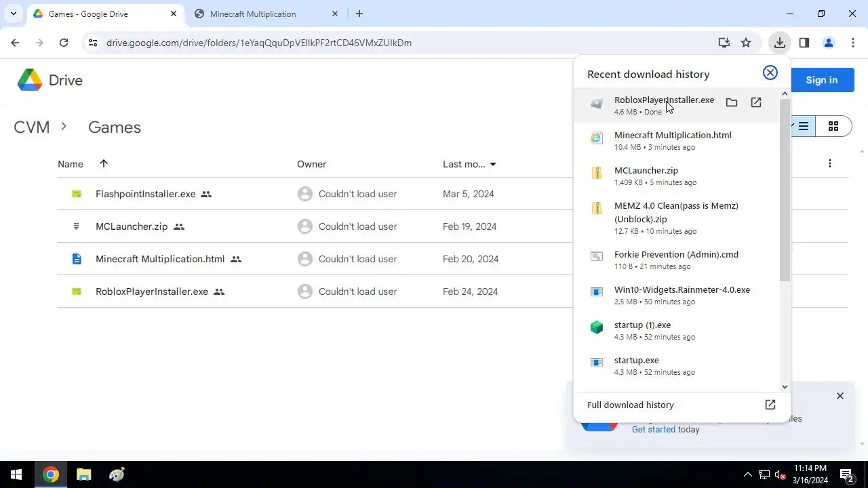Image resolution: width=868 pixels, height=488 pixels.
Task: Open Forkie Prevention (Admin).cmd download
Action: click(x=677, y=260)
